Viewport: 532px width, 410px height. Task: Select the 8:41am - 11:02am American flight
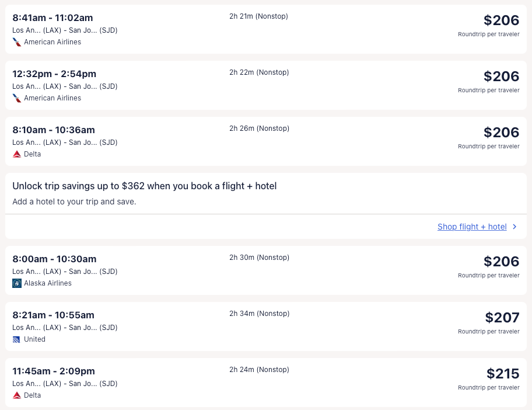pyautogui.click(x=52, y=18)
